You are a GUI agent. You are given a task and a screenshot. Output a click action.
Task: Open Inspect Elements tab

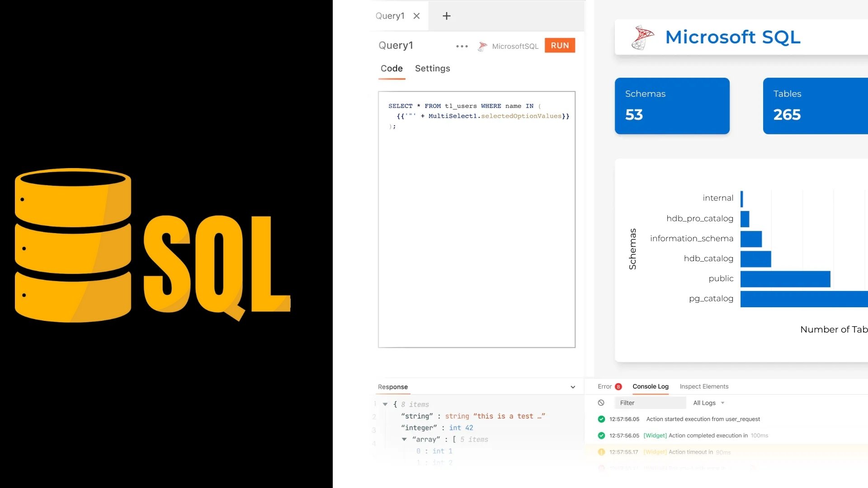pyautogui.click(x=704, y=386)
